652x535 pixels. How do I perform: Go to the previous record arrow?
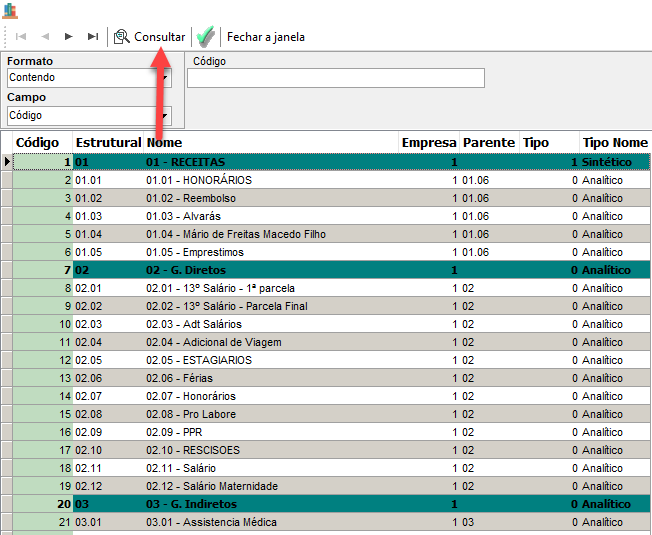point(45,37)
